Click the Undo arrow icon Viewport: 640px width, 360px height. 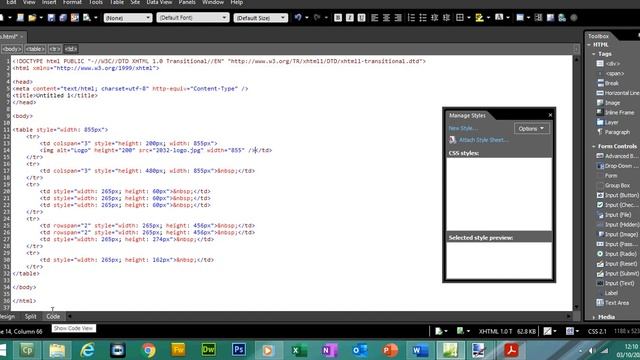(x=298, y=18)
